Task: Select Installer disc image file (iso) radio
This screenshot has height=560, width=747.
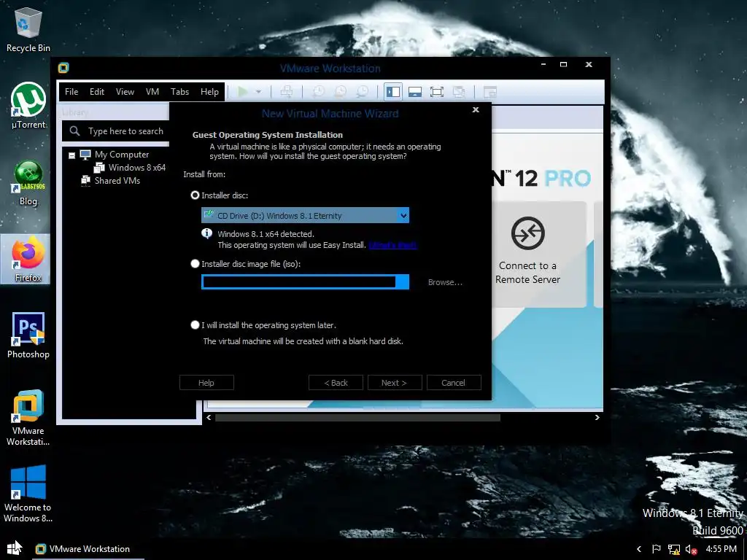Action: point(195,263)
